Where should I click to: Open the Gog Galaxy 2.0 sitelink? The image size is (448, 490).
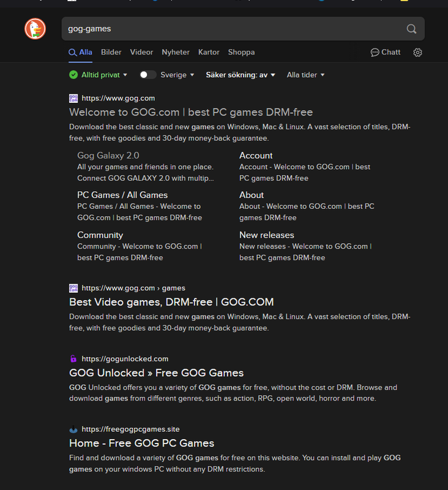108,156
